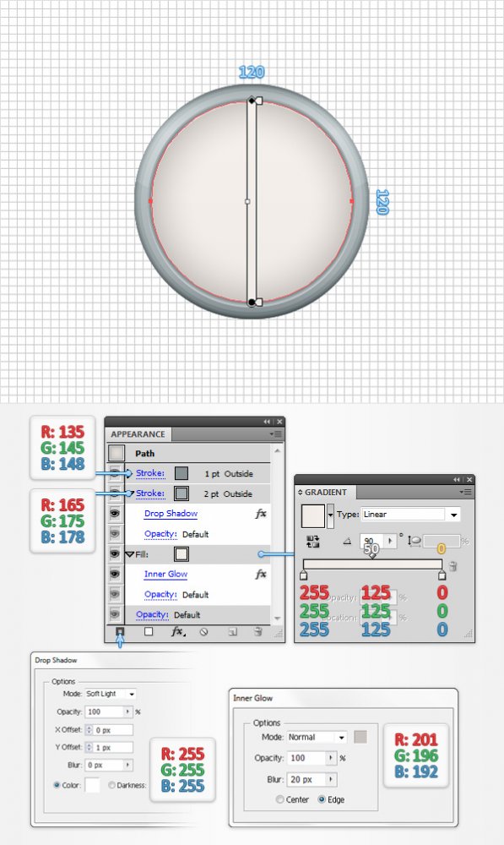Screen dimensions: 504x845
Task: Hide the Drop Shadow effect visibility
Action: 115,514
